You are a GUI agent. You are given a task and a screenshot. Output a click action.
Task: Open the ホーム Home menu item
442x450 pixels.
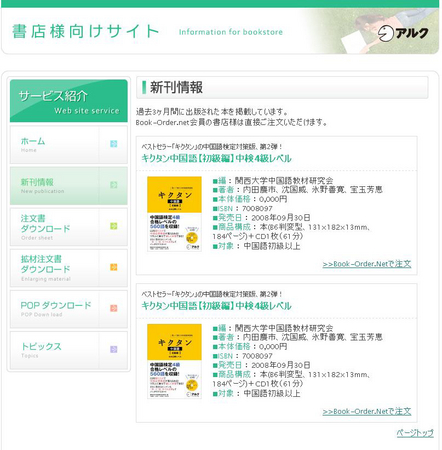[69, 145]
